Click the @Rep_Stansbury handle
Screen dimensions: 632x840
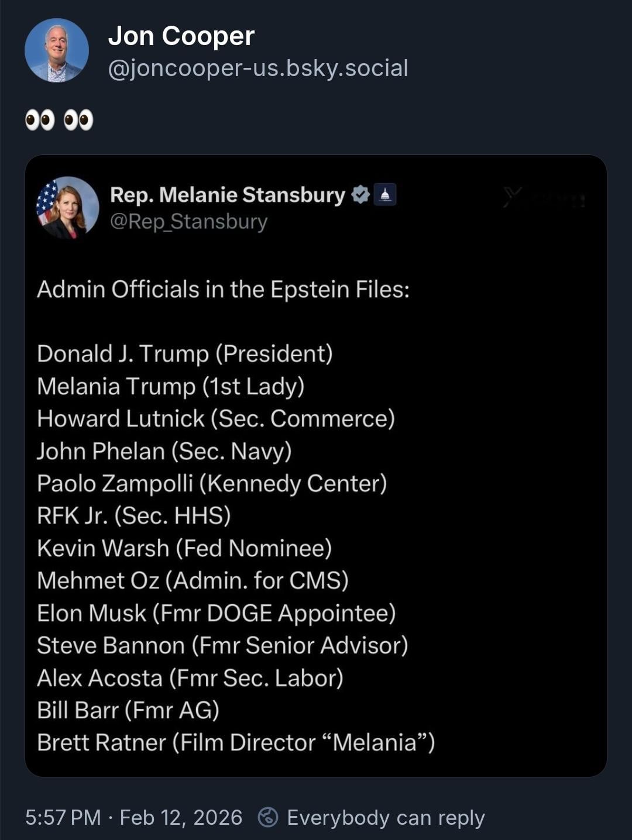pyautogui.click(x=188, y=222)
